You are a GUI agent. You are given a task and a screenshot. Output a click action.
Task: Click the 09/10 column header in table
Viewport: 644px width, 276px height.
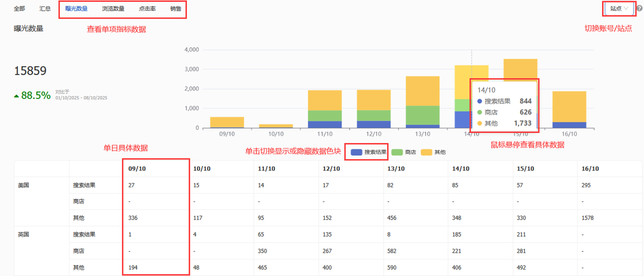point(137,169)
